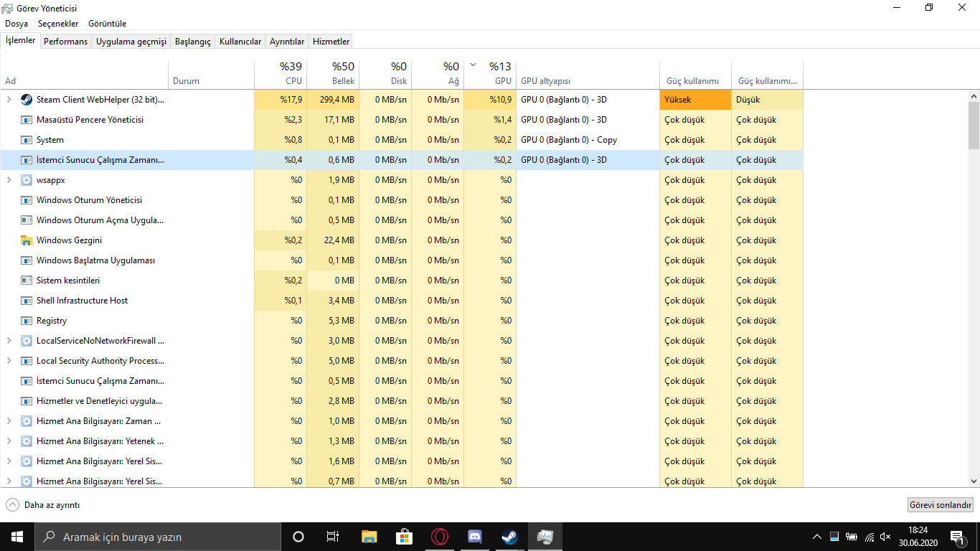Open Discord from the taskbar
Image resolution: width=980 pixels, height=551 pixels.
(474, 537)
